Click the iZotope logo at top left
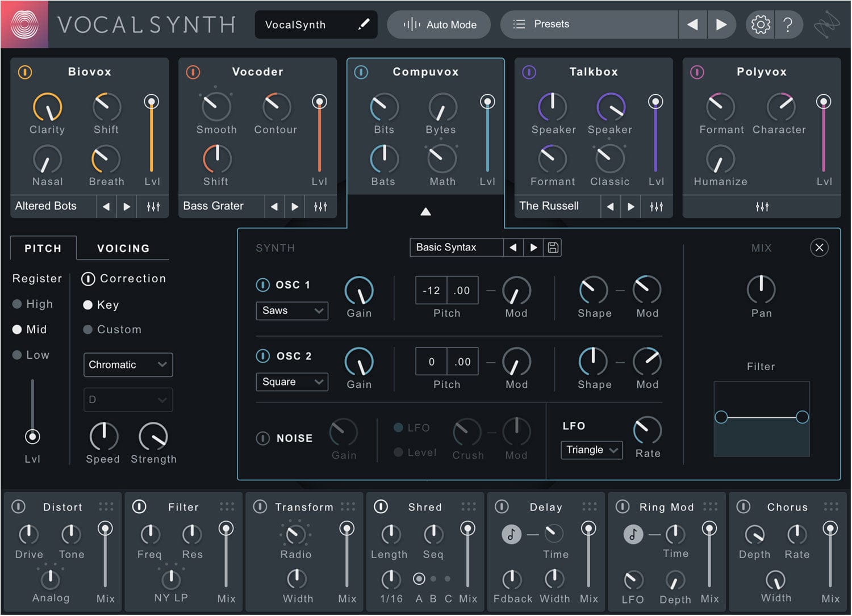The image size is (852, 616). click(24, 24)
